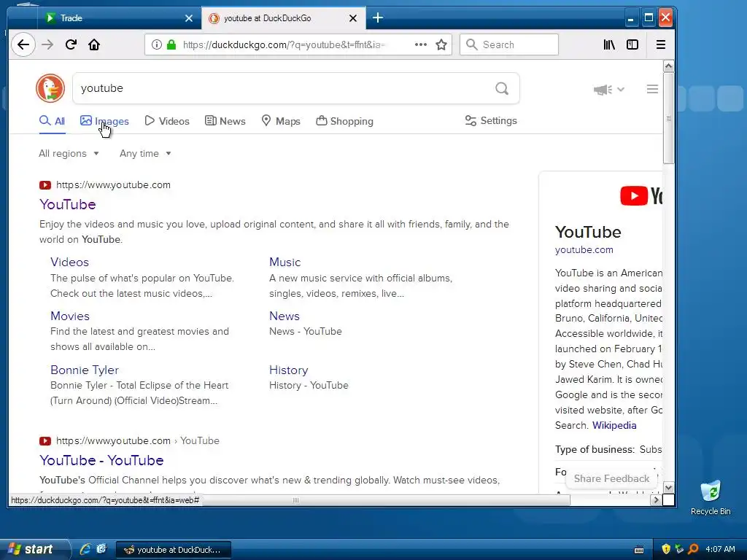The height and width of the screenshot is (560, 747).
Task: Expand the Any time filter dropdown
Action: coord(145,153)
